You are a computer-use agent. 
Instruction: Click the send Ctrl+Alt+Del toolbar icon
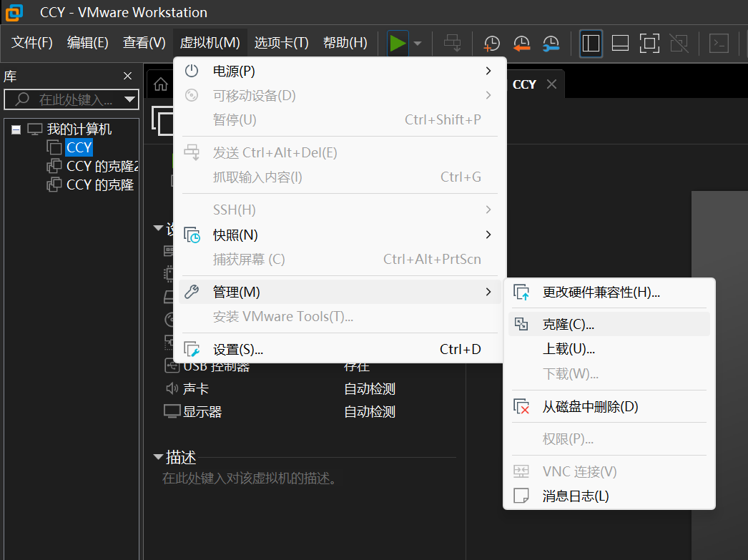point(452,43)
